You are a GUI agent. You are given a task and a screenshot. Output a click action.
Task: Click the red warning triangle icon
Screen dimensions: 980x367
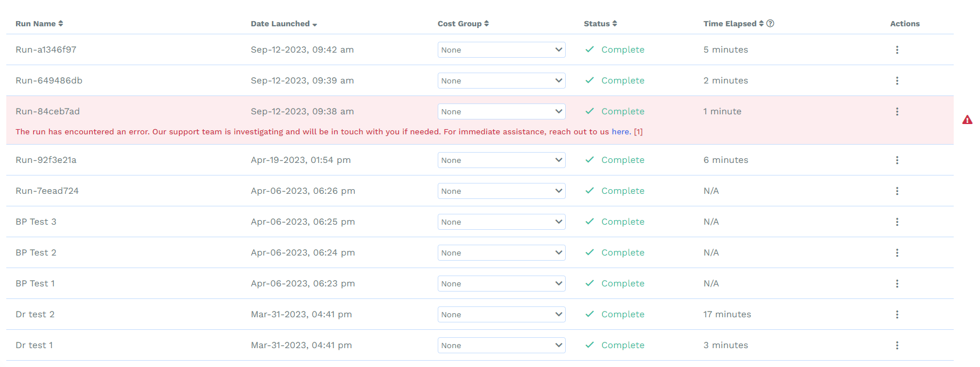tap(967, 119)
